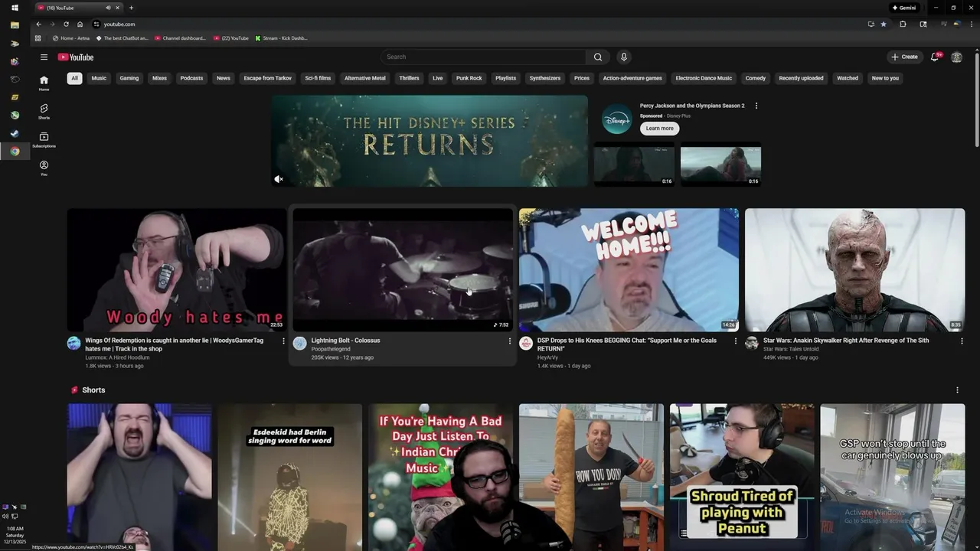Open options for DSP Drops video
980x551 pixels.
coord(736,341)
